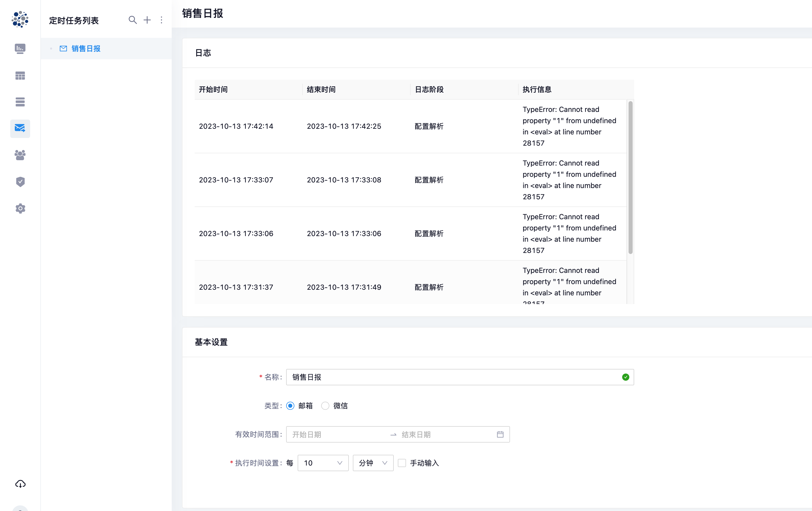This screenshot has width=812, height=511.
Task: Select the scheduled email task icon
Action: tap(20, 129)
